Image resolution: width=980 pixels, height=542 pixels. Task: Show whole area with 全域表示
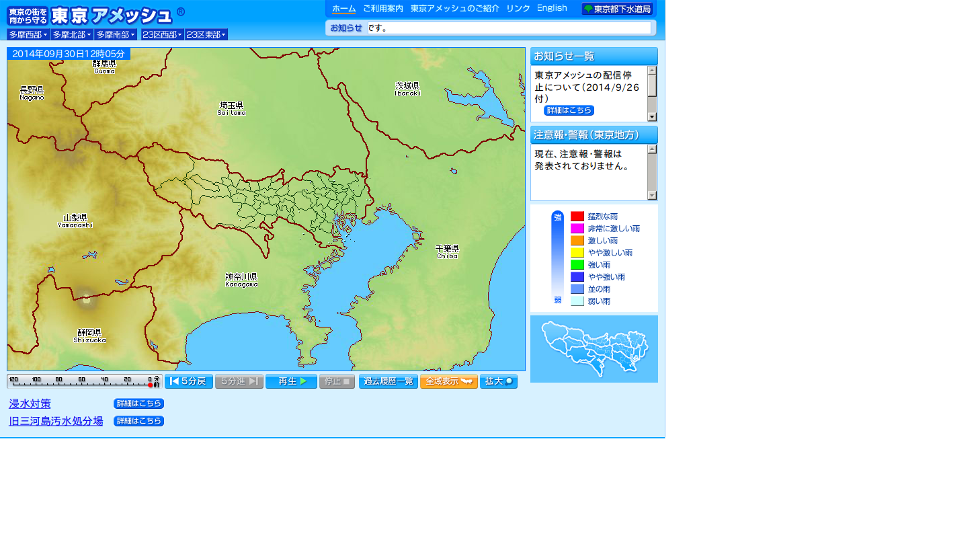click(x=449, y=381)
